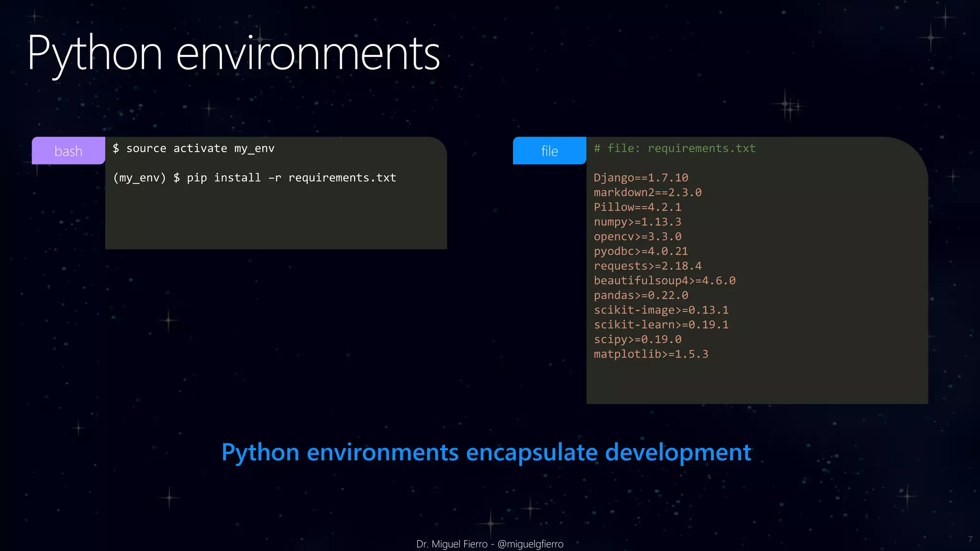Click the blue file label
The height and width of the screenshot is (551, 980).
pyautogui.click(x=549, y=151)
